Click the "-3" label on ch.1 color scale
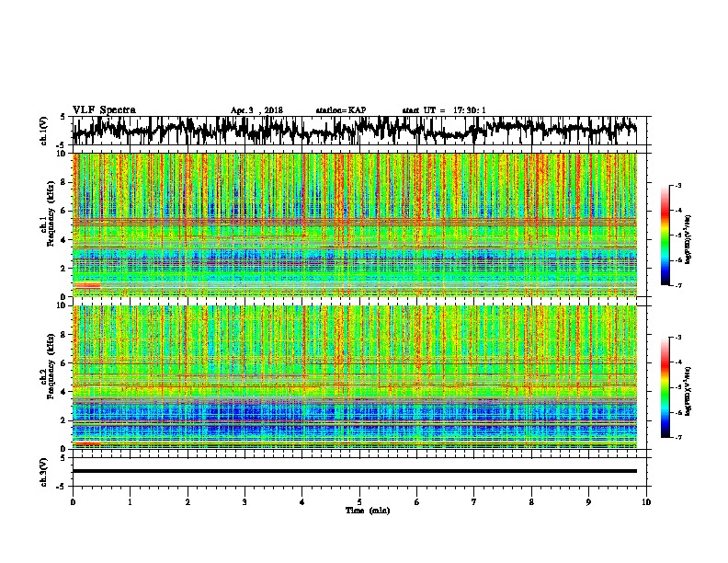 677,185
